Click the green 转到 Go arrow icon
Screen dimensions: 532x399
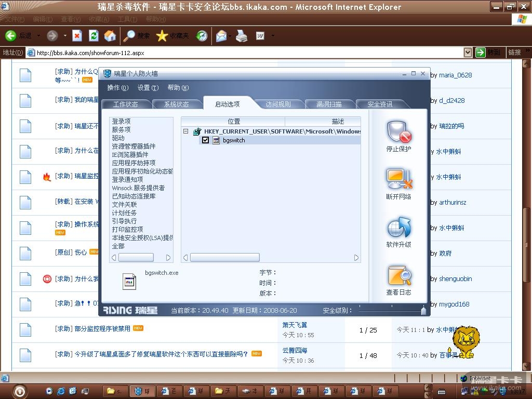(x=480, y=52)
